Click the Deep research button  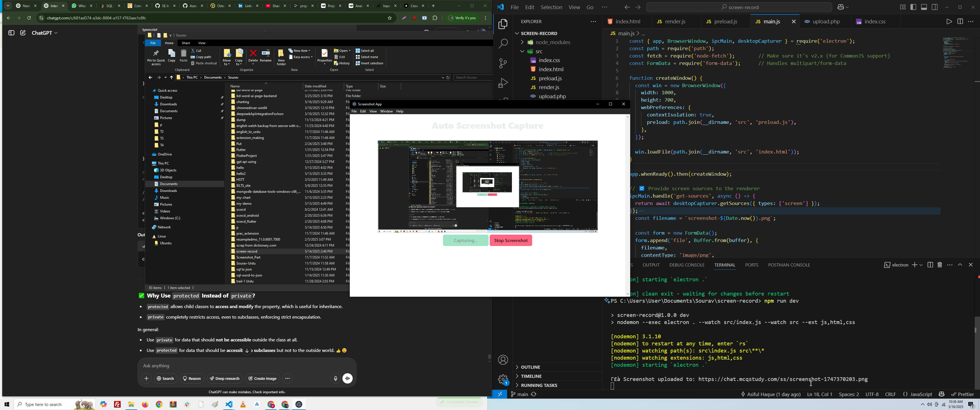tap(224, 378)
